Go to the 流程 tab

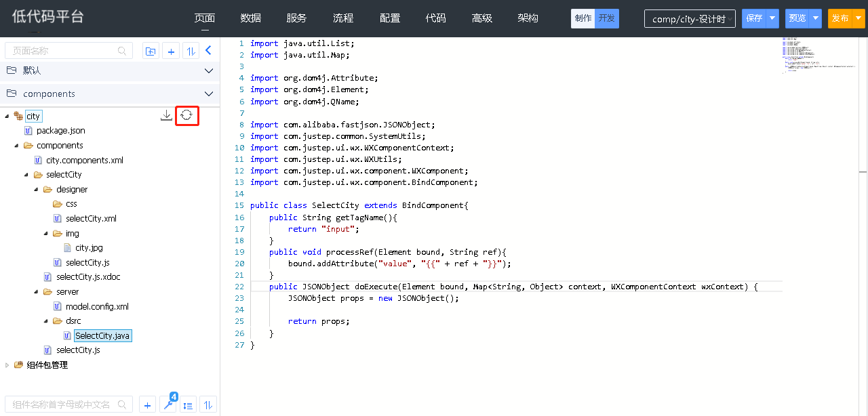343,18
